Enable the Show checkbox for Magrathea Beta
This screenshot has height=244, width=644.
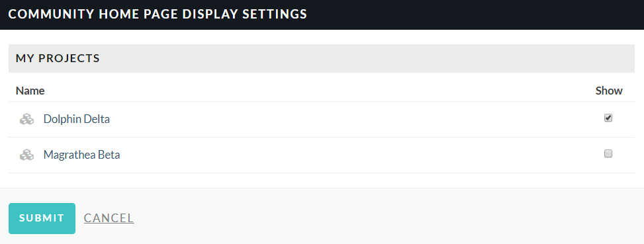click(x=608, y=154)
